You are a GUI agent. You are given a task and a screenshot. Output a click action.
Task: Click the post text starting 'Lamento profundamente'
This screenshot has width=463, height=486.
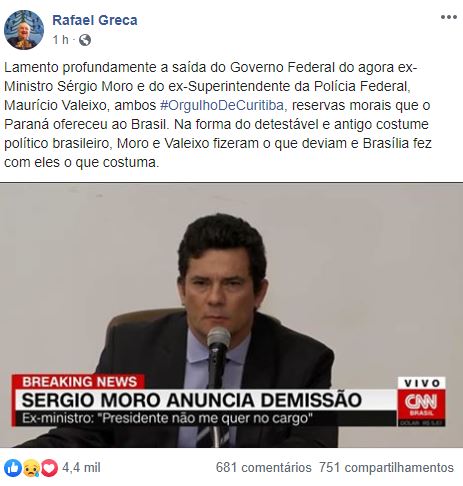[x=218, y=115]
